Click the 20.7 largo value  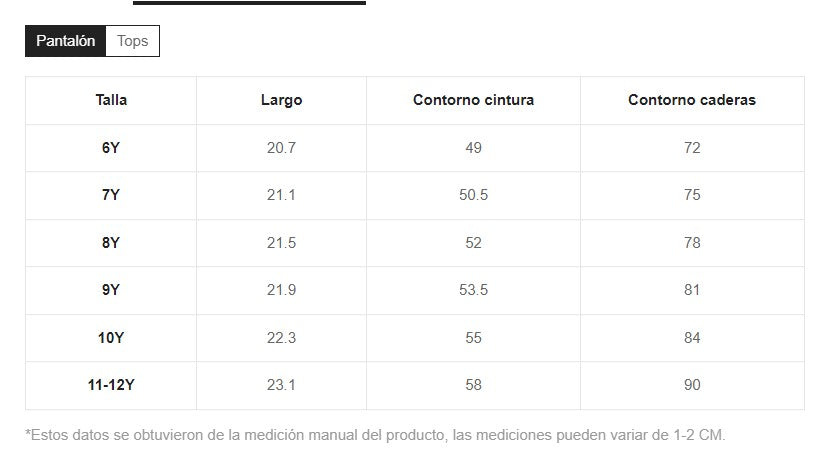(x=281, y=148)
